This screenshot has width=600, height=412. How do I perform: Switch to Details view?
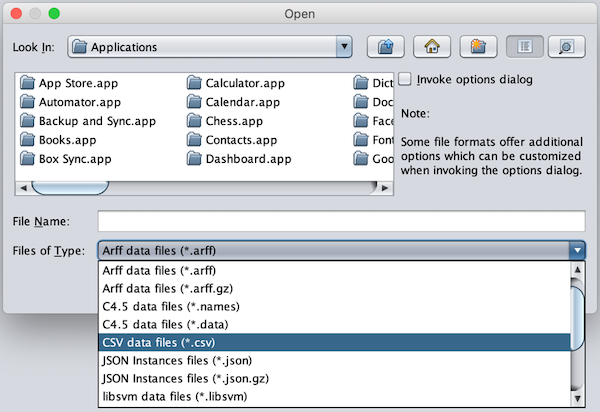(567, 47)
